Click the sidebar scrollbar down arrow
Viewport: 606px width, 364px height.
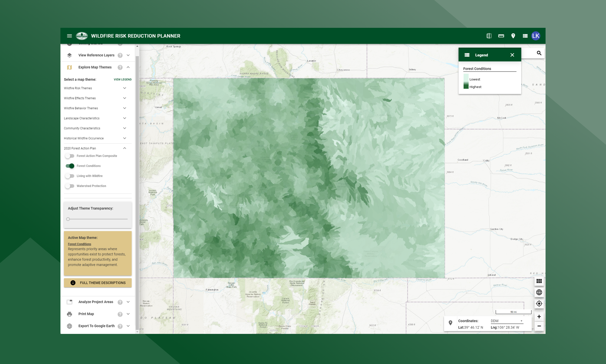point(137,332)
